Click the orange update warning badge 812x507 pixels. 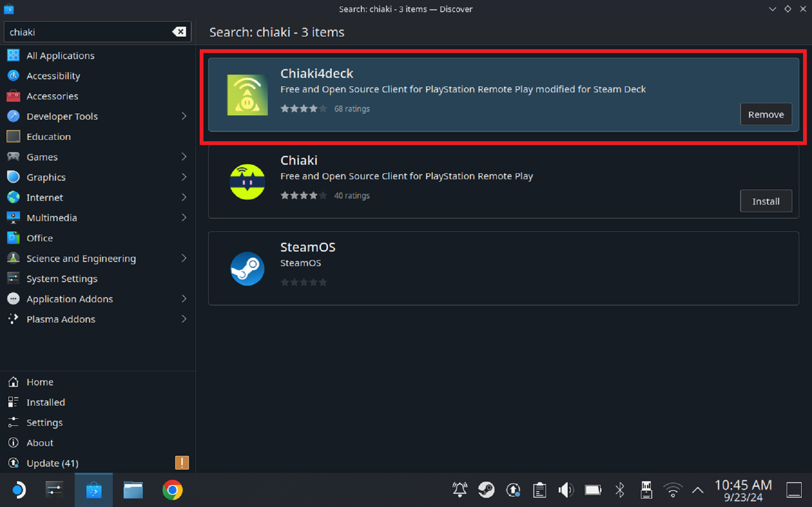pyautogui.click(x=182, y=463)
